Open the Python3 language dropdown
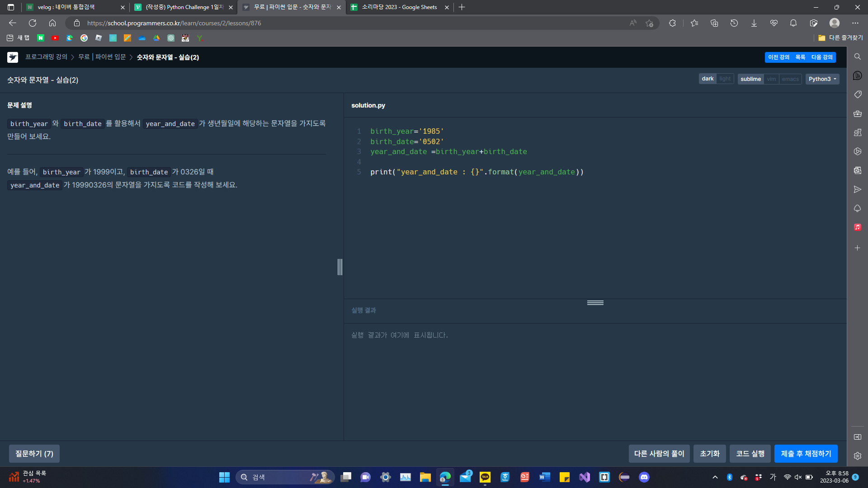Viewport: 868px width, 488px height. point(822,79)
